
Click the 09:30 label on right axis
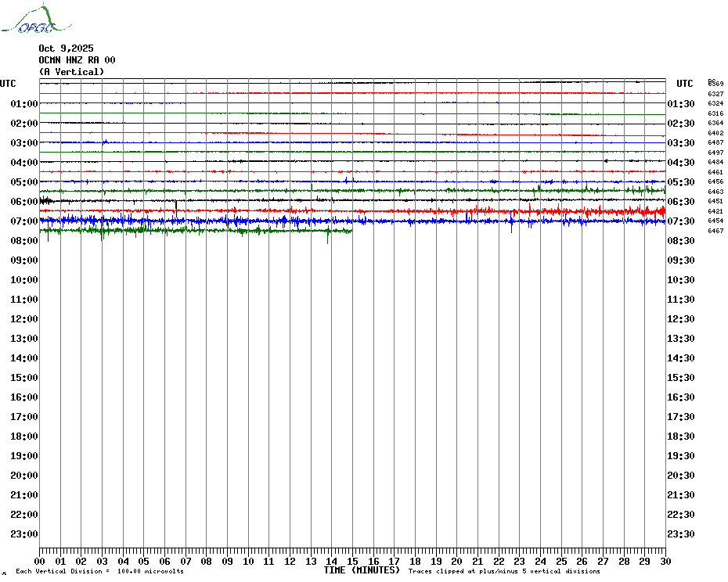pyautogui.click(x=681, y=260)
